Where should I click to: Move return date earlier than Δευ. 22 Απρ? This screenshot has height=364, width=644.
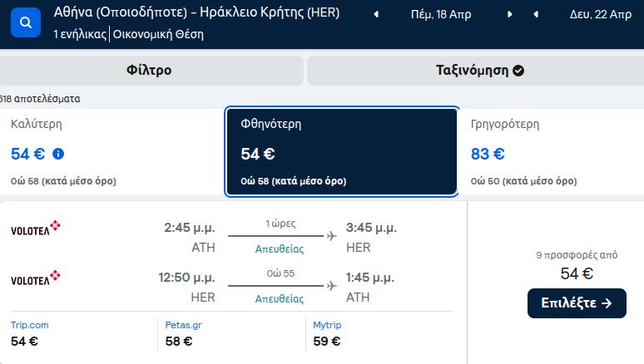pyautogui.click(x=536, y=14)
